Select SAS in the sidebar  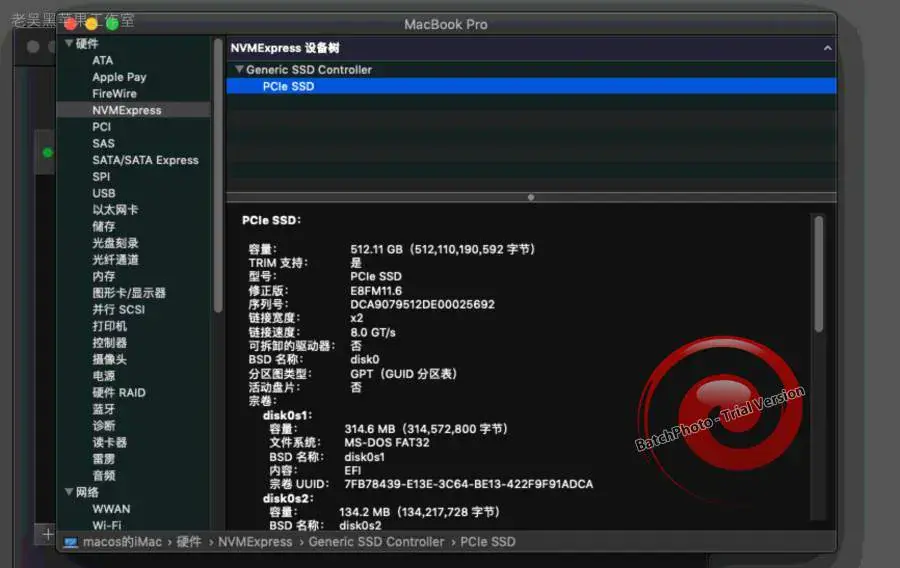tap(103, 143)
